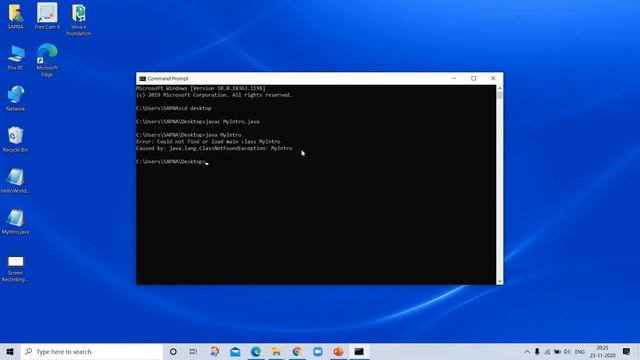Open the Mail app on taskbar

click(x=235, y=351)
